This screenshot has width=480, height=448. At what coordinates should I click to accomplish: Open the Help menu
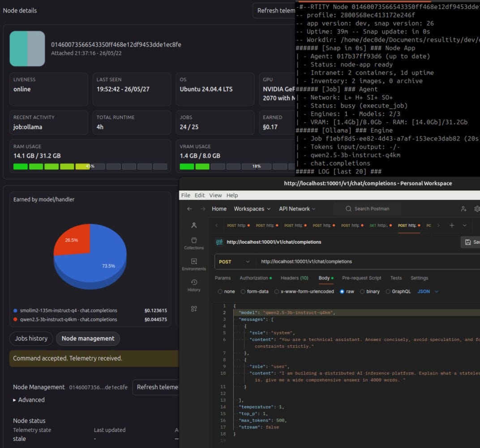[232, 195]
